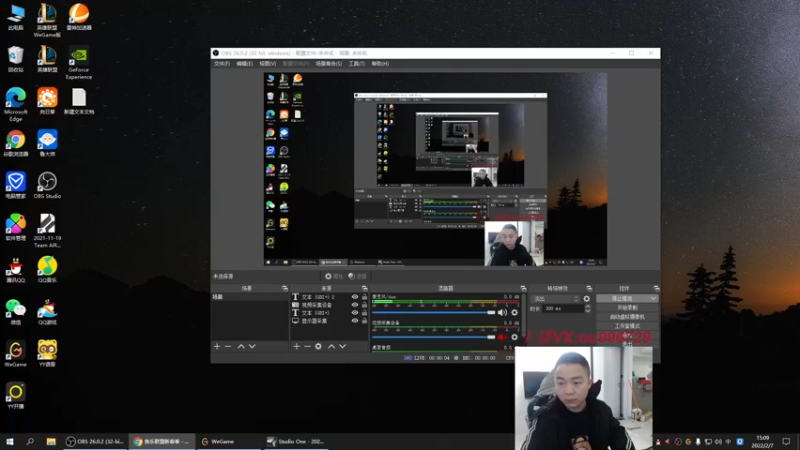Open 谷歌浏览器 Chrome desktop icon

click(x=16, y=143)
